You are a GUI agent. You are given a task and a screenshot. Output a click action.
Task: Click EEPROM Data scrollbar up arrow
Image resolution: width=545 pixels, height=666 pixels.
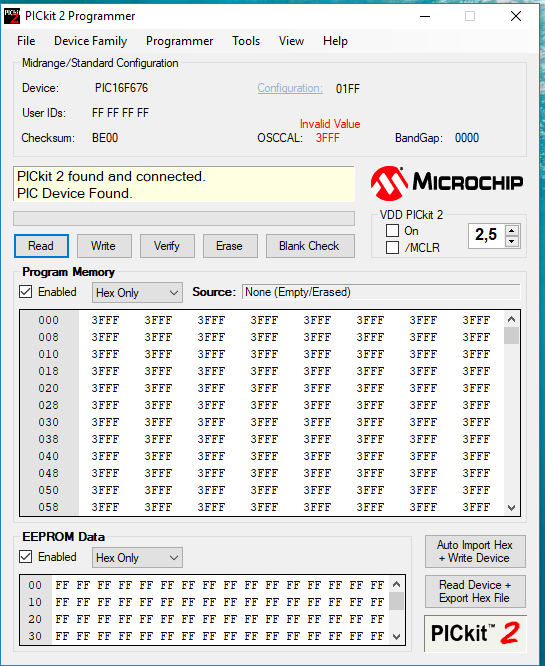pyautogui.click(x=396, y=584)
